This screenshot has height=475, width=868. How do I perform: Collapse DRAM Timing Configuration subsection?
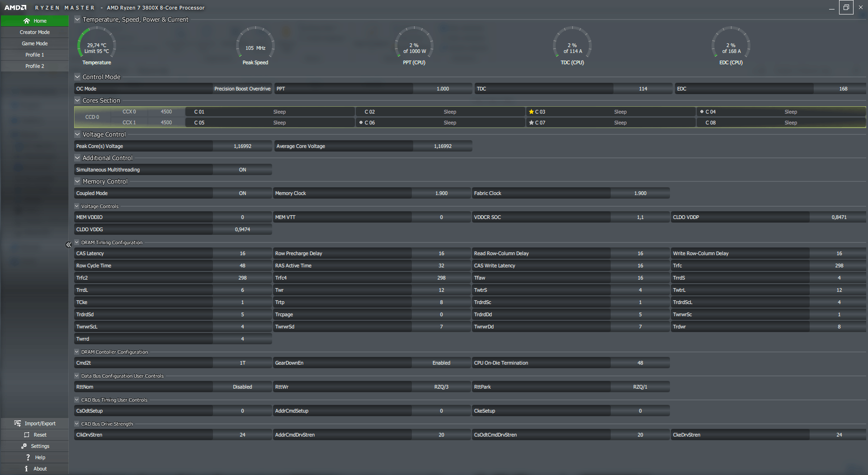click(x=77, y=242)
